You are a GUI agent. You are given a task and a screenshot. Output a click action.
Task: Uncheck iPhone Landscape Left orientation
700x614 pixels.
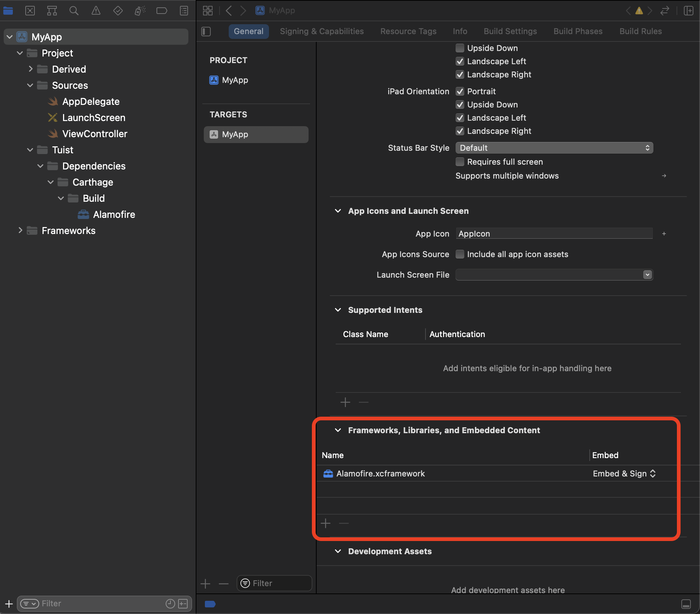pyautogui.click(x=460, y=61)
